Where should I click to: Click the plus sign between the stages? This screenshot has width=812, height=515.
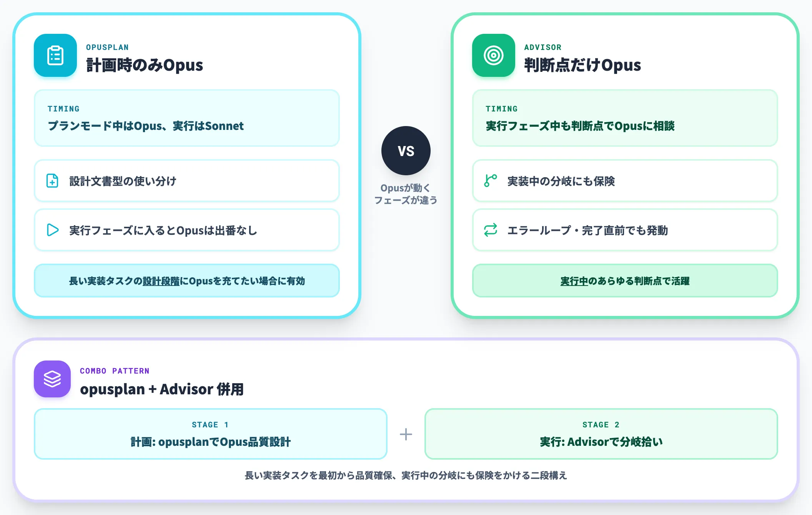pyautogui.click(x=406, y=434)
